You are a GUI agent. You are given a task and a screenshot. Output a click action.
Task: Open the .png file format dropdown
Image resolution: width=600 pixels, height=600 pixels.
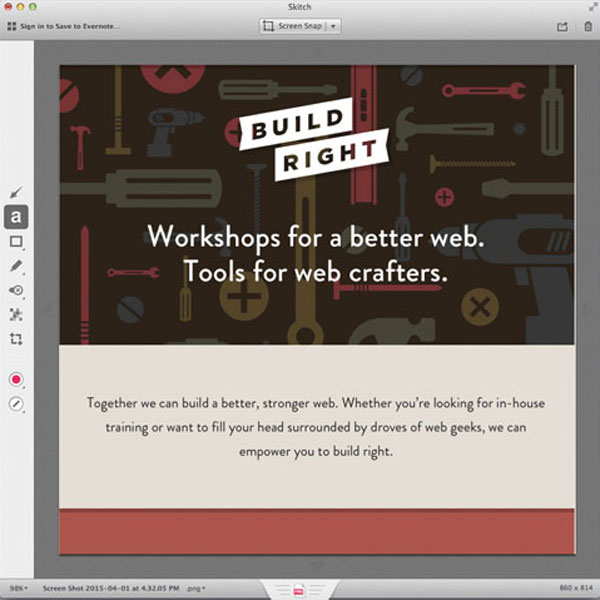(196, 588)
